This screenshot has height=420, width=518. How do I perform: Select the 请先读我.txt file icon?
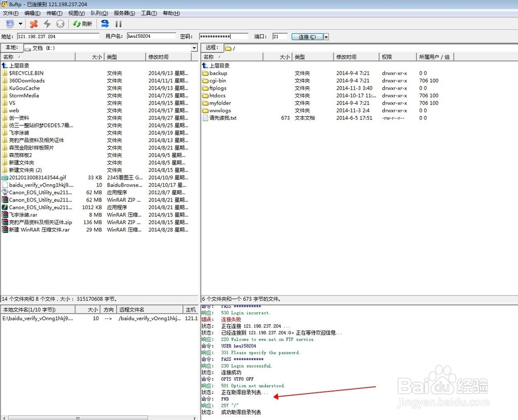[x=205, y=118]
